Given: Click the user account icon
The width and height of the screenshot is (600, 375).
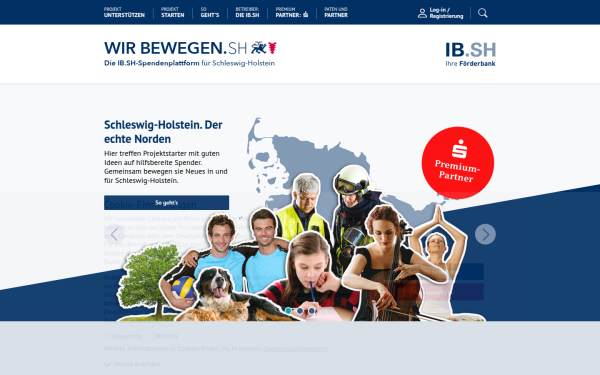Looking at the screenshot, I should tap(422, 13).
